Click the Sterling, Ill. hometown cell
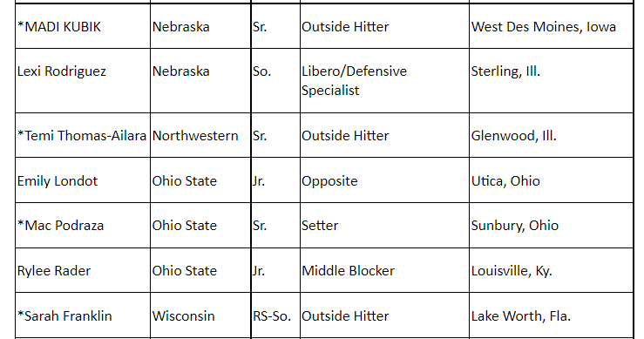 551,80
